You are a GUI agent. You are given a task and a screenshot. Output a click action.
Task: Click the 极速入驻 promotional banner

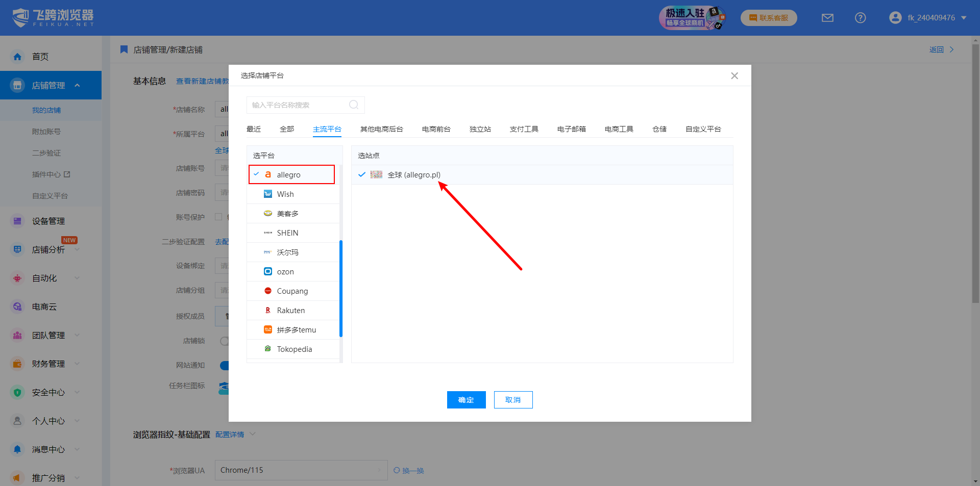(x=693, y=18)
